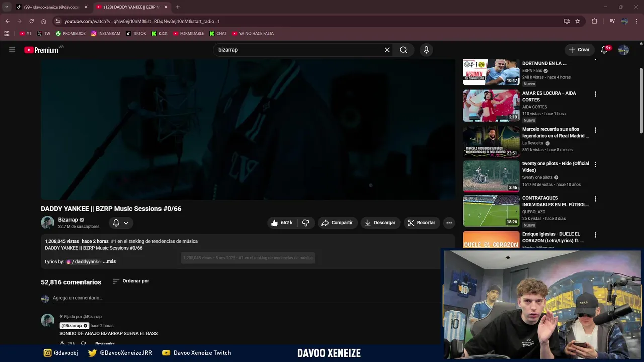Open the YouTube hamburger guide menu
The height and width of the screenshot is (362, 644).
(x=12, y=50)
